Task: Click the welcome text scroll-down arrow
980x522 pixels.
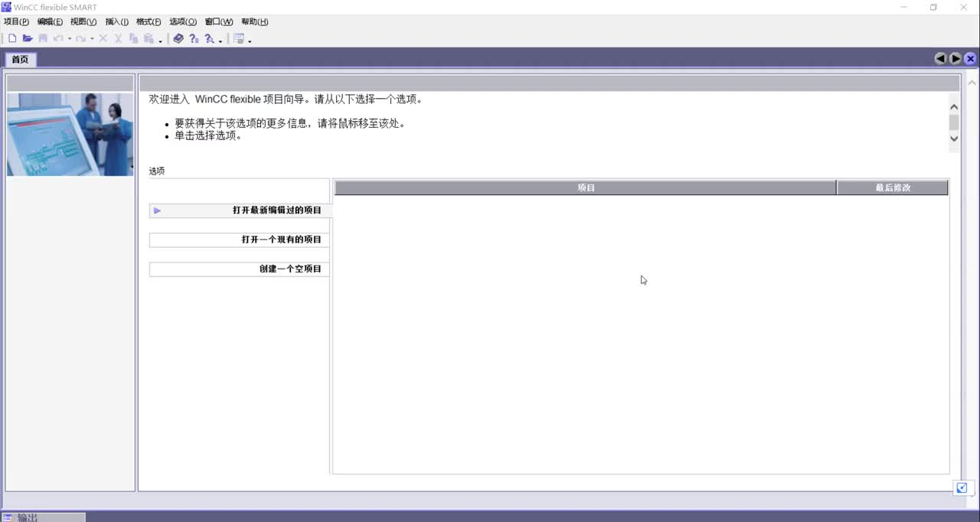Action: pyautogui.click(x=954, y=139)
